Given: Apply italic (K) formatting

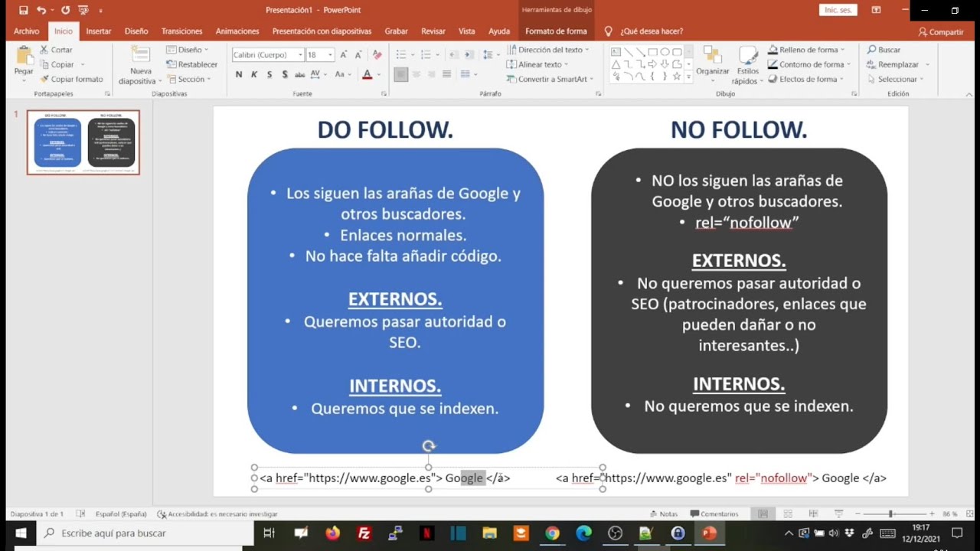Looking at the screenshot, I should (253, 73).
